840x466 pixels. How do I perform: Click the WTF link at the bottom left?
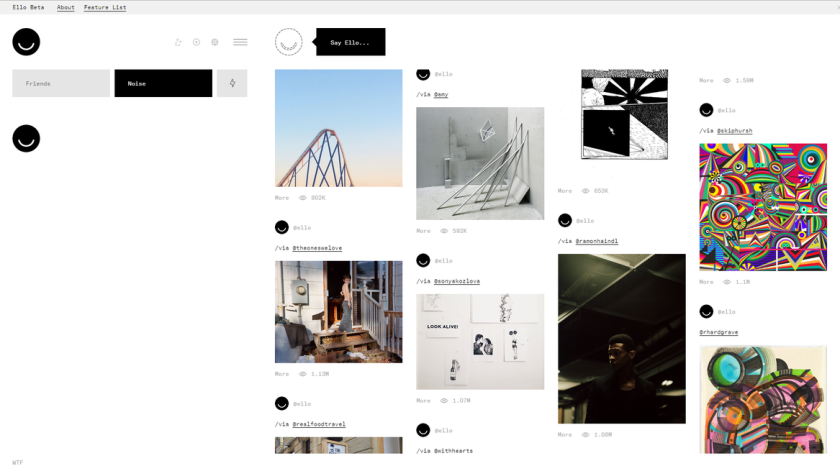18,462
